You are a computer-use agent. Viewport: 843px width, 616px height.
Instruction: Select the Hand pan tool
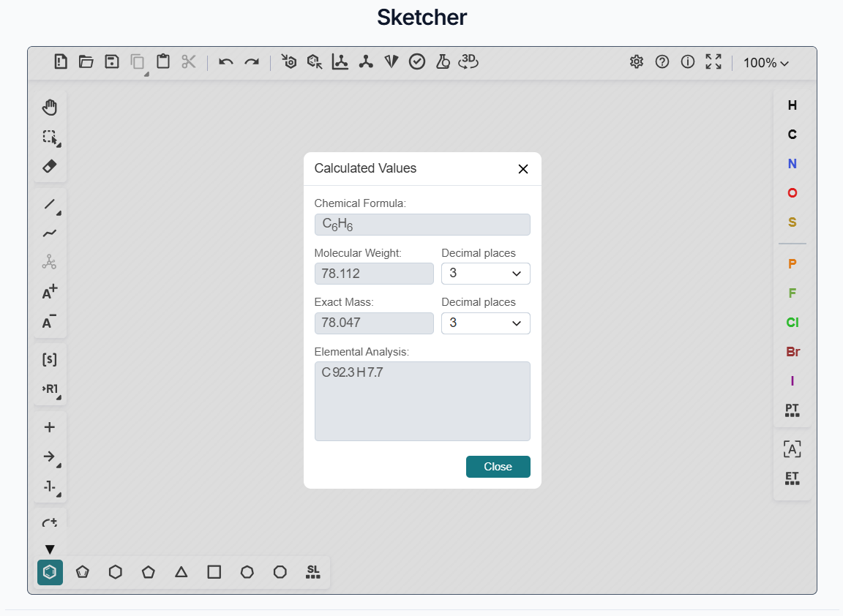[x=50, y=107]
